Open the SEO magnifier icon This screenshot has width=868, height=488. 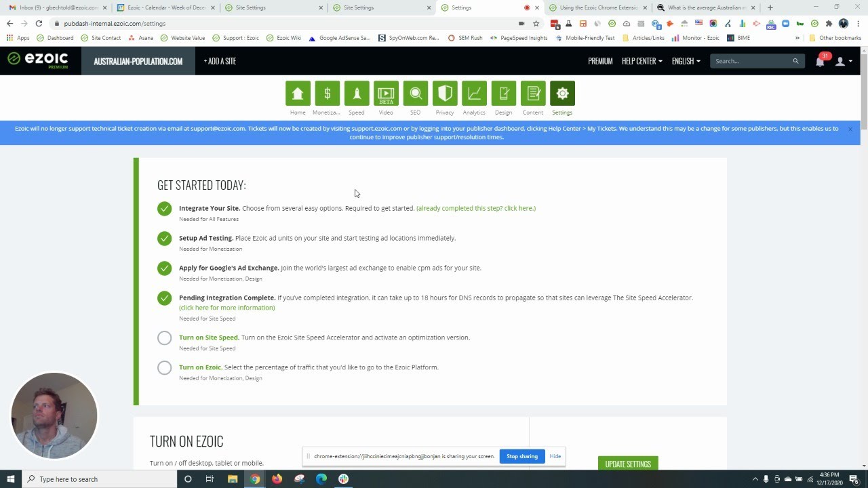click(416, 94)
